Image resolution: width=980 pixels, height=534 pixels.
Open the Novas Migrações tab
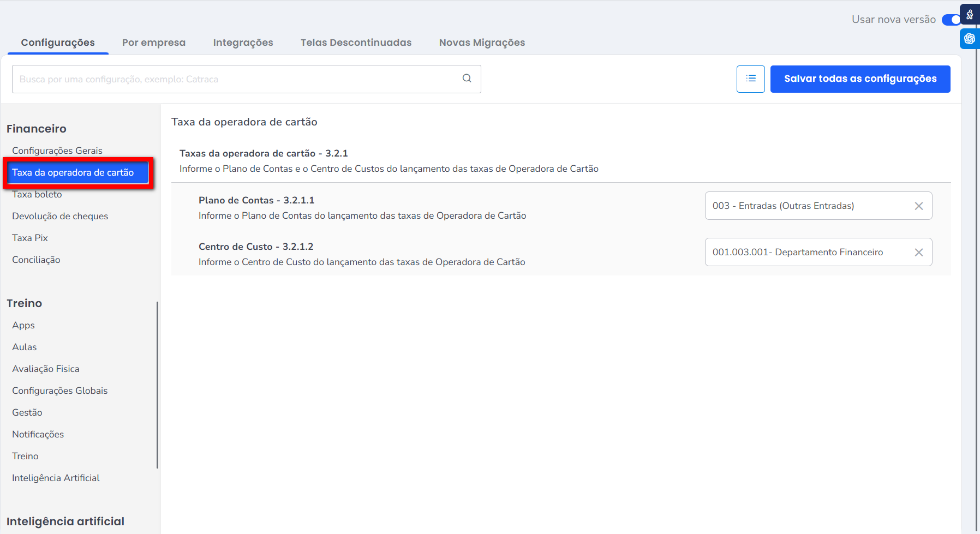coord(482,43)
